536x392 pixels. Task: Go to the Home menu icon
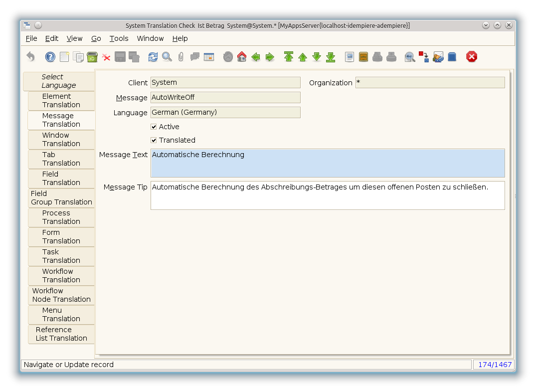(242, 57)
